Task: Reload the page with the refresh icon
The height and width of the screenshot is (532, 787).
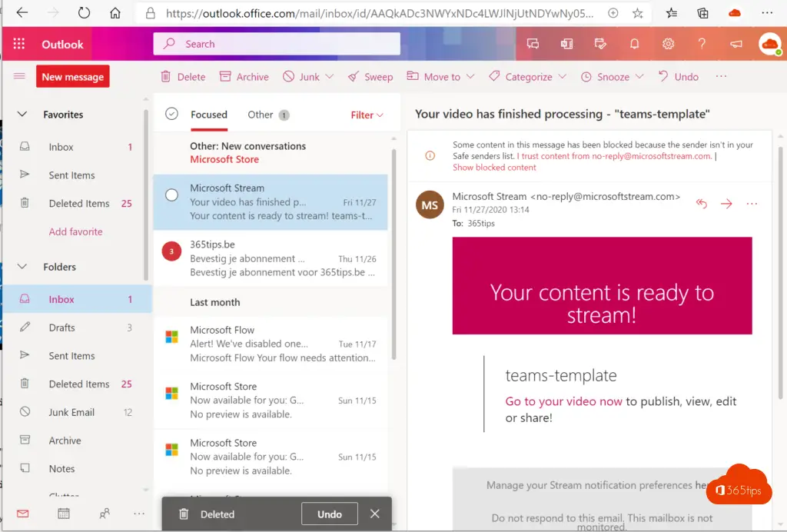Action: point(84,12)
